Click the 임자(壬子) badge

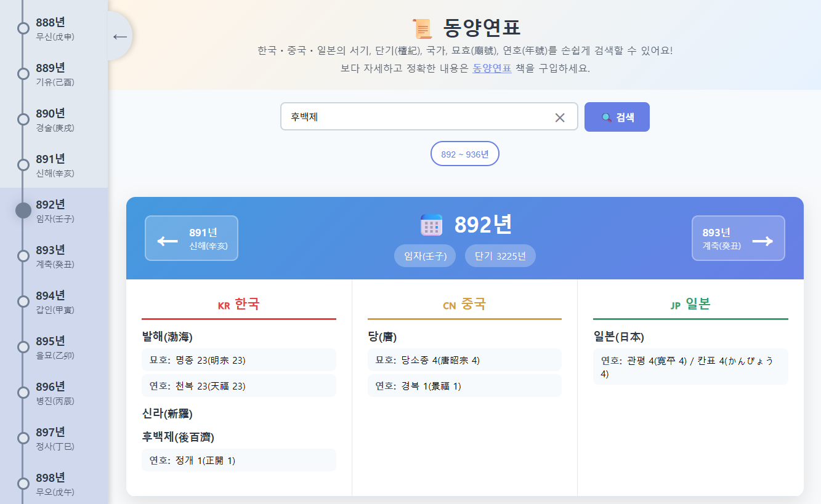point(425,256)
